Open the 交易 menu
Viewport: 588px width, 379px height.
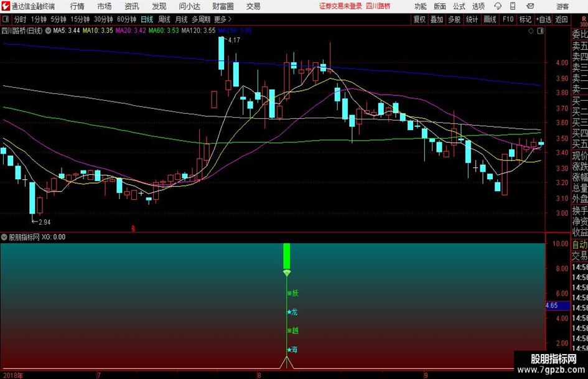pos(253,6)
